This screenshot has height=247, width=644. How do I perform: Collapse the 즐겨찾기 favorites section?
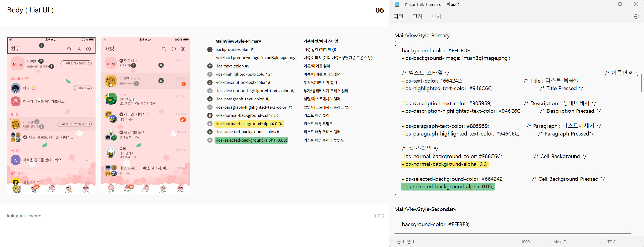(90, 114)
